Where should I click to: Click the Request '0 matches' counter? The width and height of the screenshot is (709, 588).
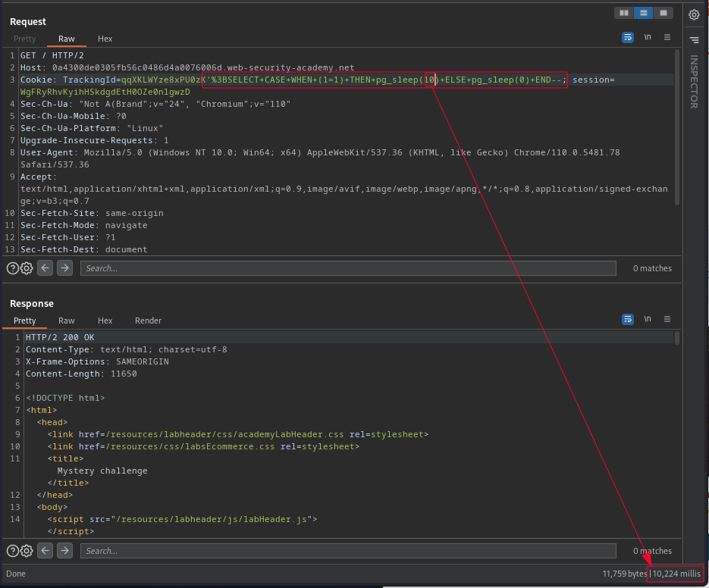[652, 268]
